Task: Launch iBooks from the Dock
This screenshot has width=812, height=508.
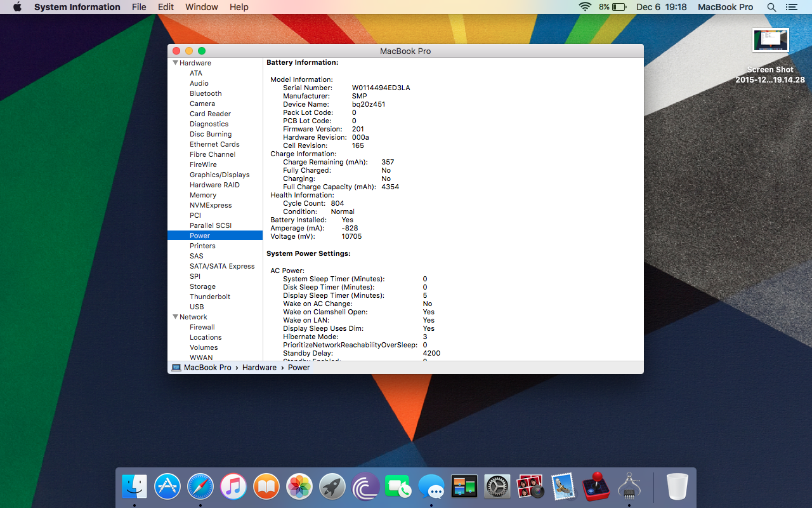Action: click(x=266, y=487)
